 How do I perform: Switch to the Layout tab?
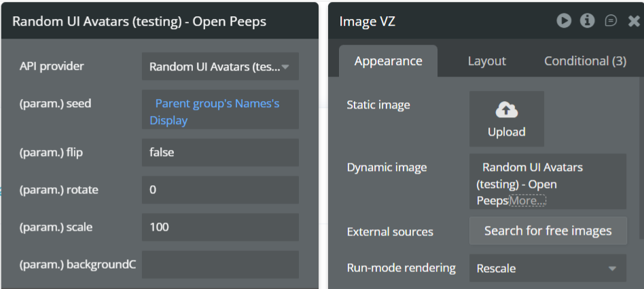(486, 61)
